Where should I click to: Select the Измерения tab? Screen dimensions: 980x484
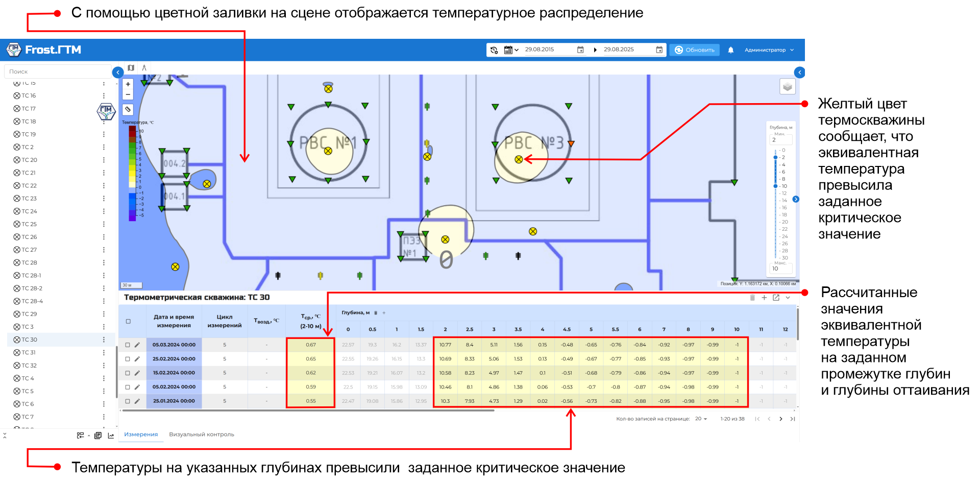pyautogui.click(x=141, y=434)
